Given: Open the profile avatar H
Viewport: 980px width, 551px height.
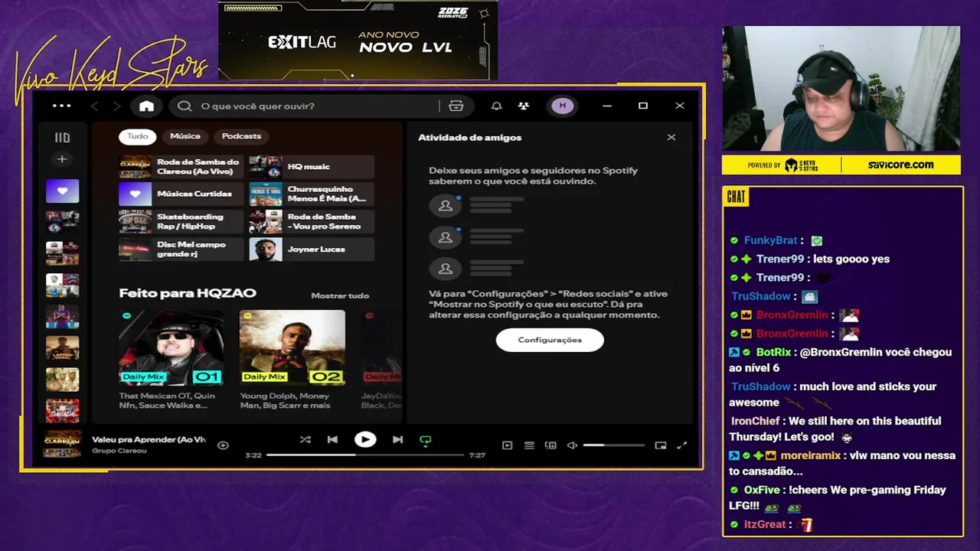Looking at the screenshot, I should point(563,106).
